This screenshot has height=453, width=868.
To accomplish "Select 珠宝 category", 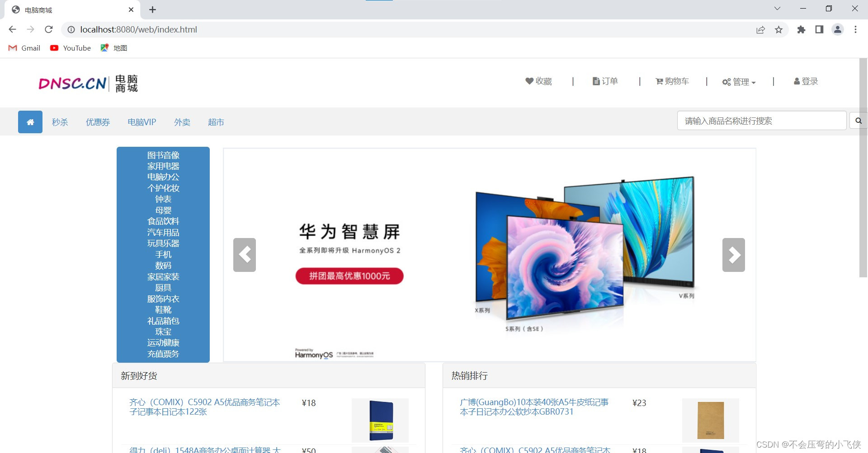I will (x=163, y=332).
